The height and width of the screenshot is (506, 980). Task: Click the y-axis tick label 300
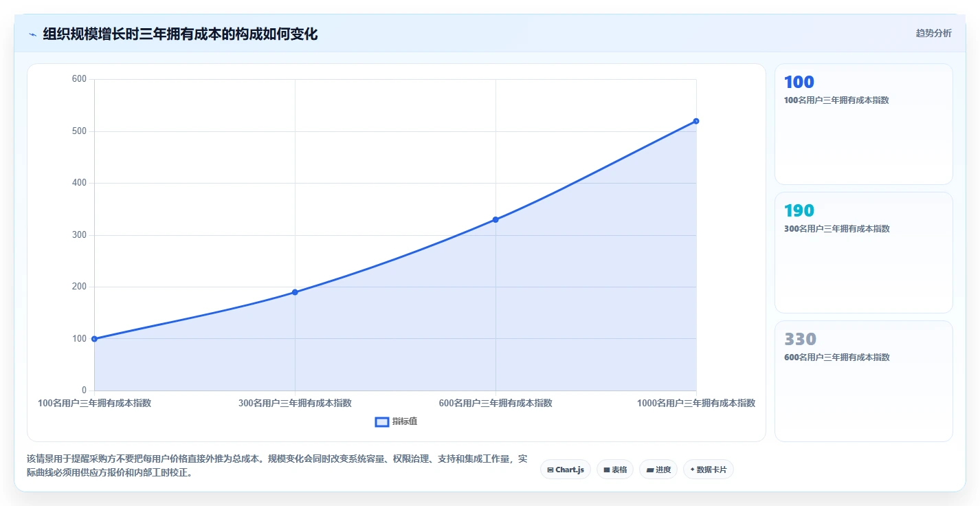(x=79, y=235)
